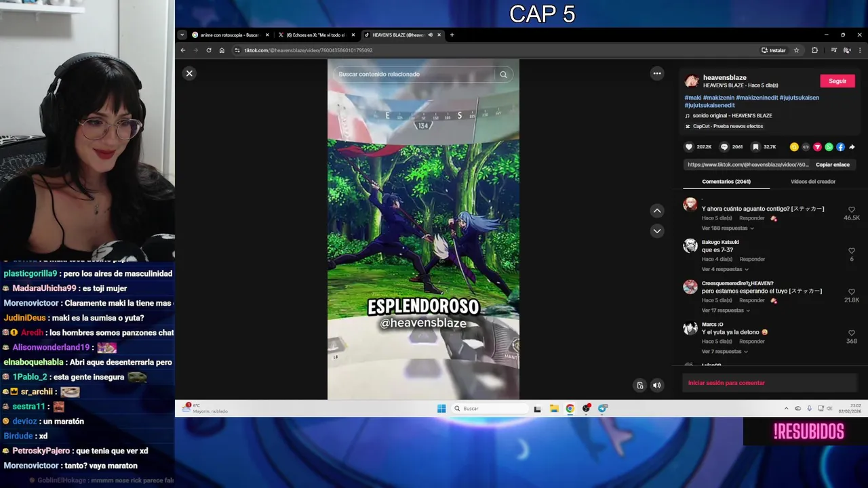Viewport: 868px width, 488px height.
Task: Open the Chrome three-dot menu
Action: pos(861,50)
